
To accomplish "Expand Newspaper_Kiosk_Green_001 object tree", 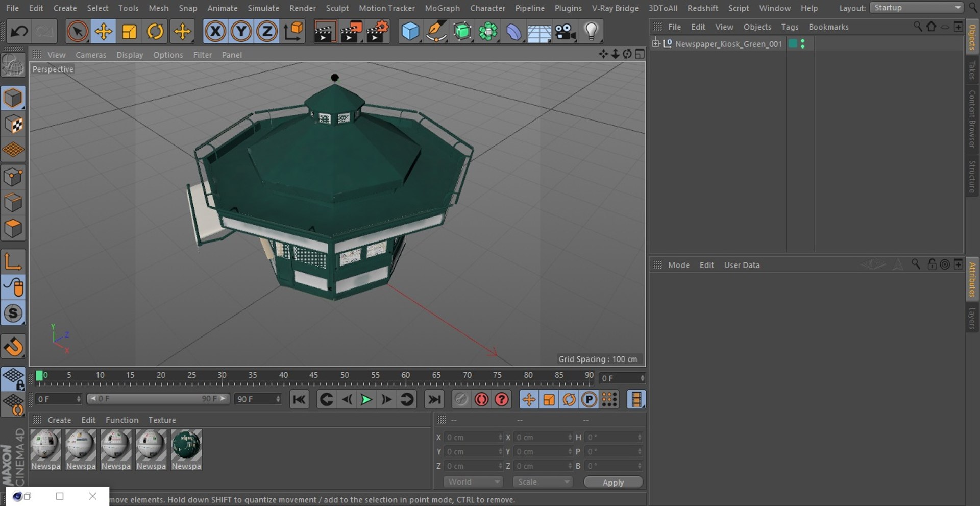I will pyautogui.click(x=656, y=43).
